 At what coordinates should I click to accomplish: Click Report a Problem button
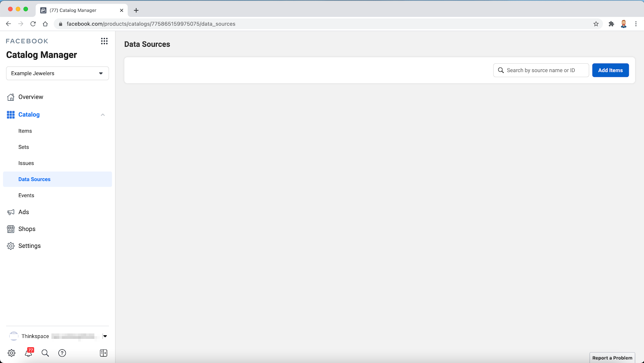click(x=612, y=358)
